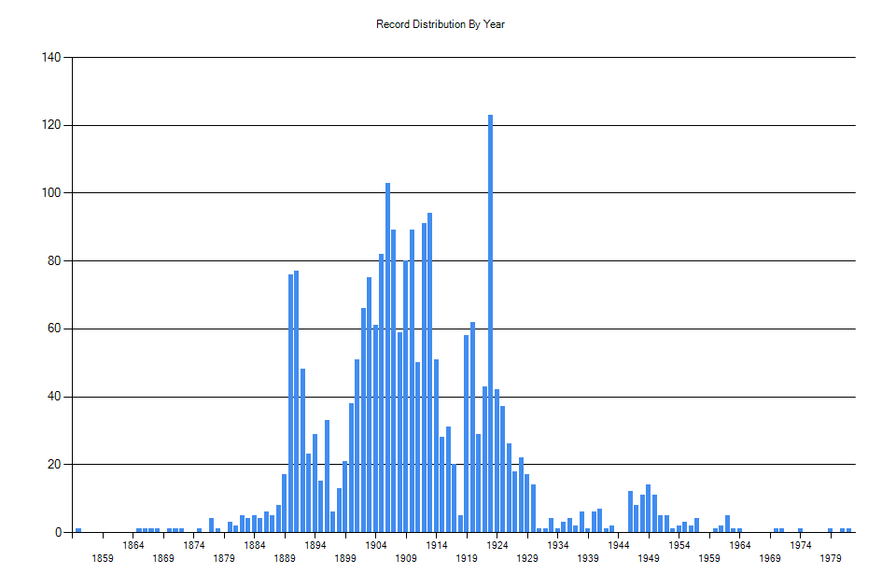Click the rightmost blue bar in the chart

coord(848,530)
